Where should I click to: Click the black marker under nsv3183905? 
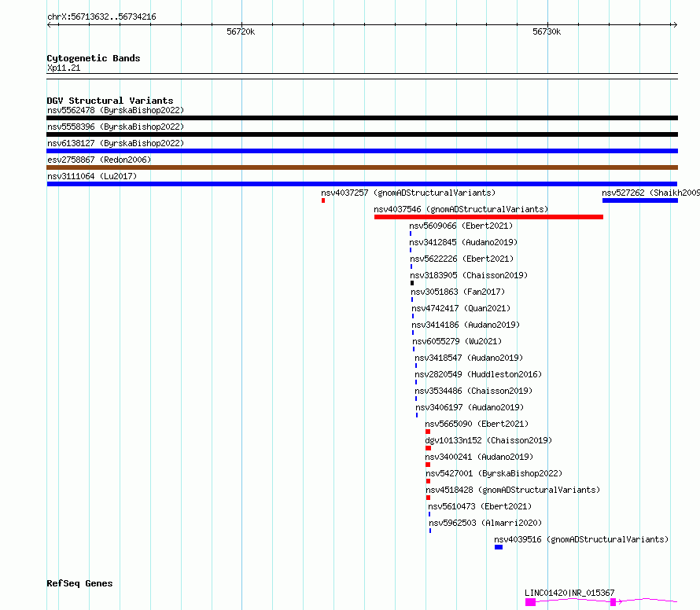coord(412,283)
